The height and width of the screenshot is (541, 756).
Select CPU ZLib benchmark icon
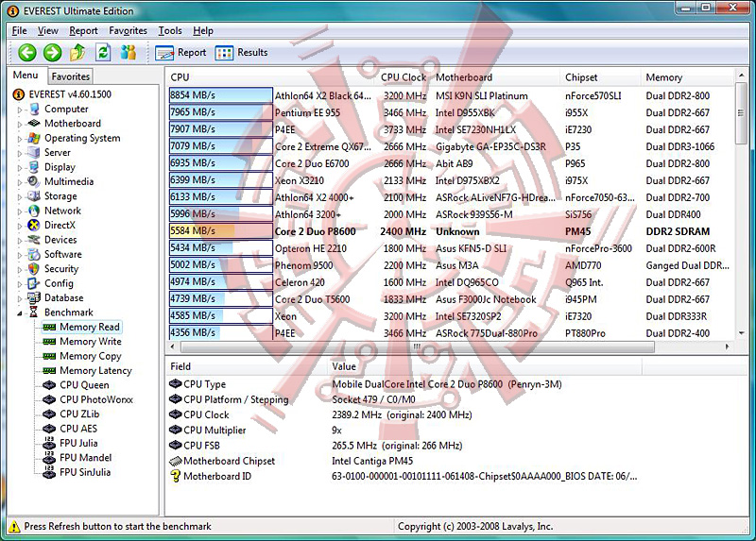point(49,414)
